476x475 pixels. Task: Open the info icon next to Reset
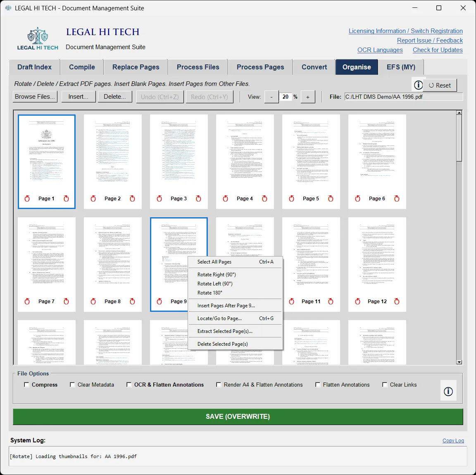coord(418,85)
